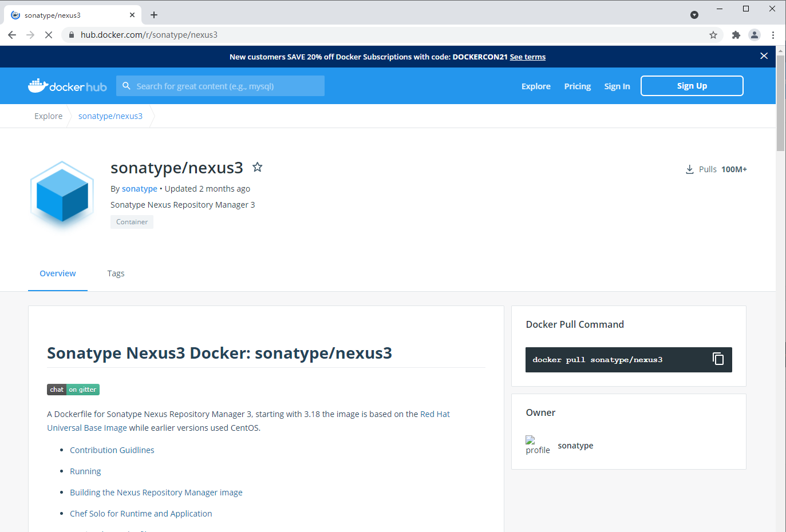The image size is (786, 532).
Task: Close the sonatype/nexus3 browser tab
Action: [x=132, y=15]
